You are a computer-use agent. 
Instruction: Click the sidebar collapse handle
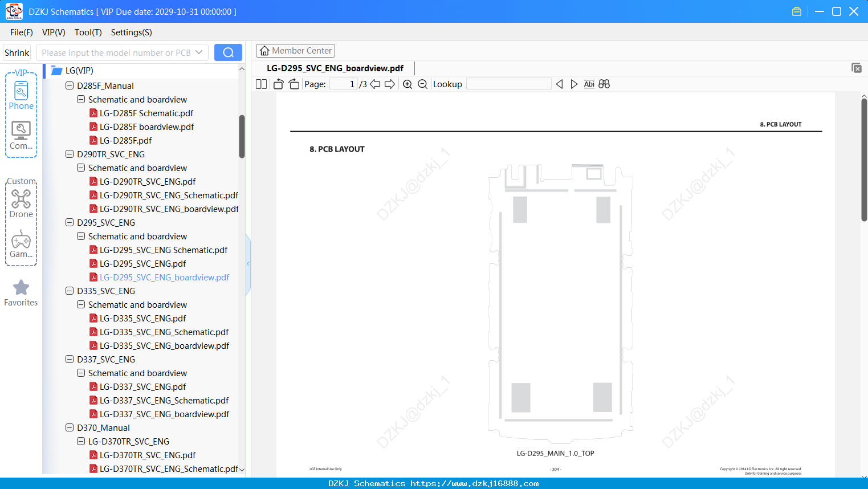point(248,264)
